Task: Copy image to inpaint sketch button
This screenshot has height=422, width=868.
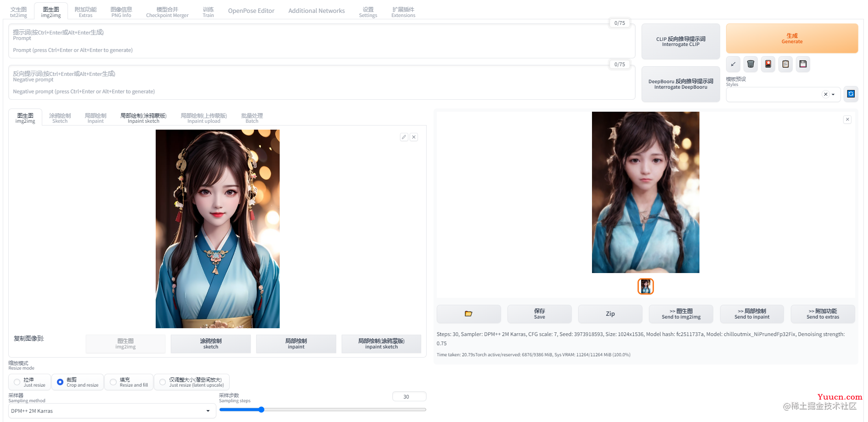Action: [381, 344]
